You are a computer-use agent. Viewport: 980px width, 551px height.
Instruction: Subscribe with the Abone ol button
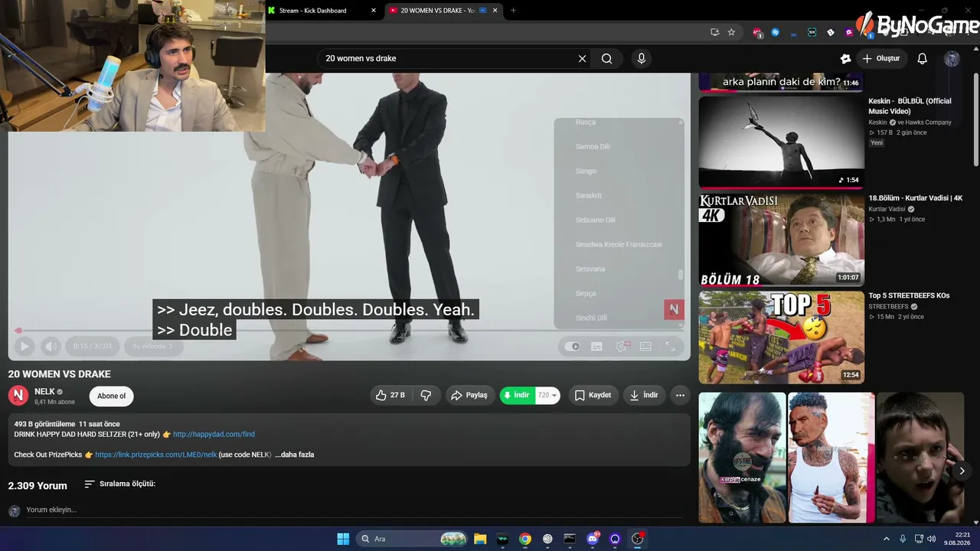[x=112, y=396]
